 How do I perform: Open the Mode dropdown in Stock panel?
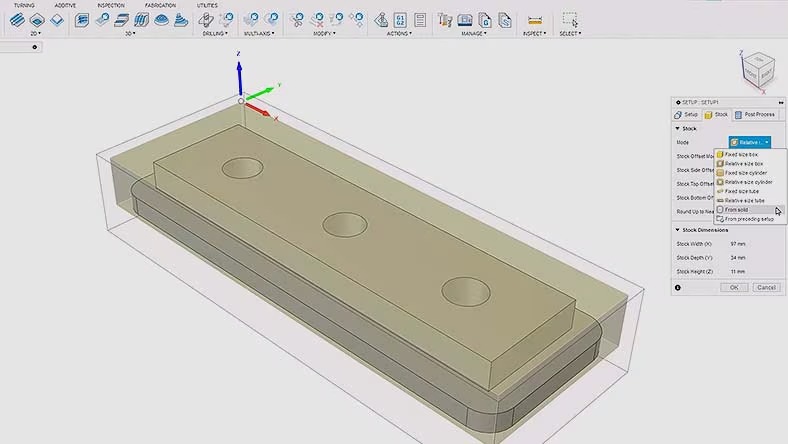point(749,143)
